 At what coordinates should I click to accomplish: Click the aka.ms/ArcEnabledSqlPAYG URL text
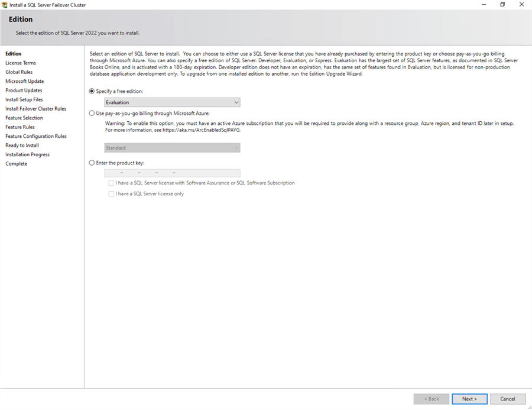pos(201,130)
